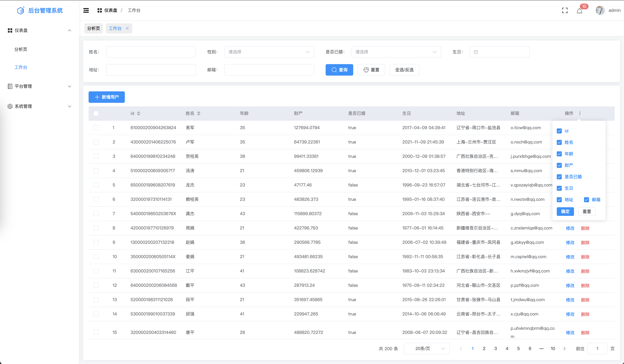Go to page 3 in pagination
This screenshot has height=364, width=624.
tap(495, 348)
